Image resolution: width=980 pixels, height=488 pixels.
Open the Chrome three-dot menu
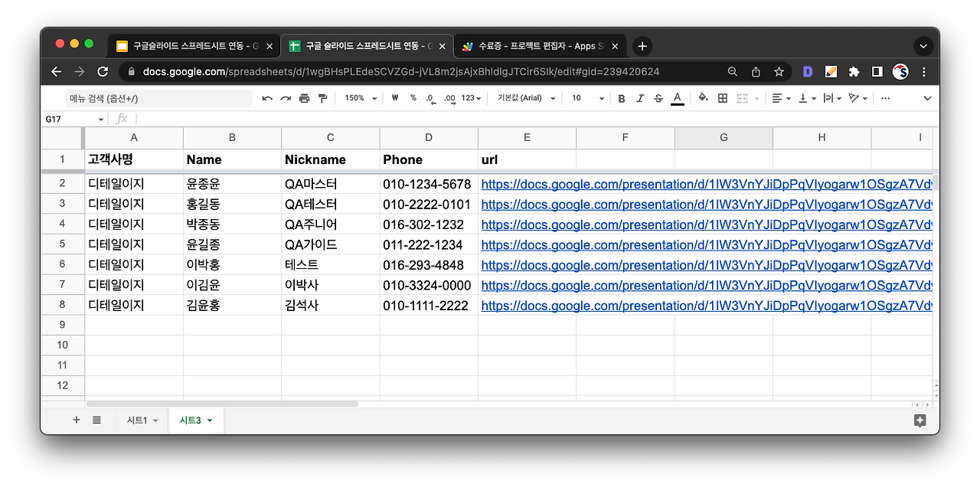pyautogui.click(x=924, y=71)
